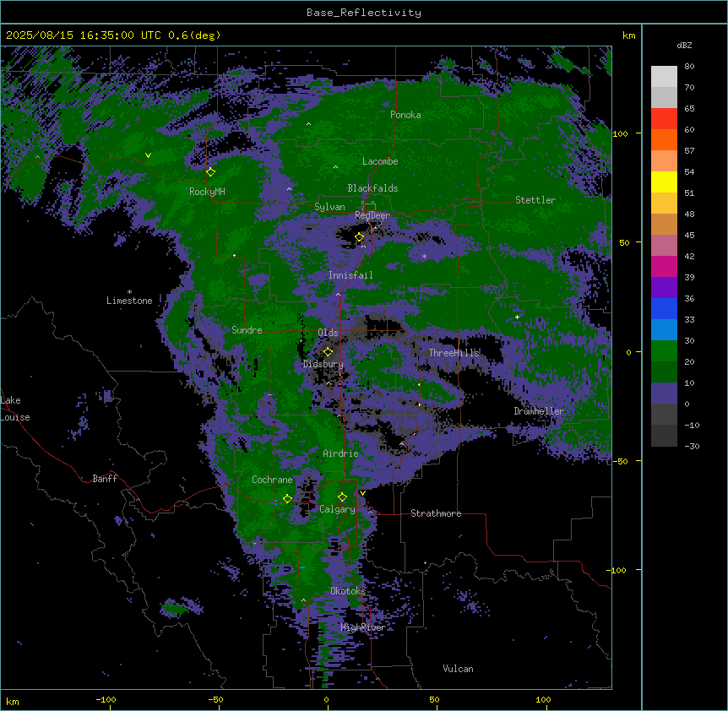Click the blue 36 dBZ legend color
Image resolution: width=728 pixels, height=711 pixels.
point(664,308)
